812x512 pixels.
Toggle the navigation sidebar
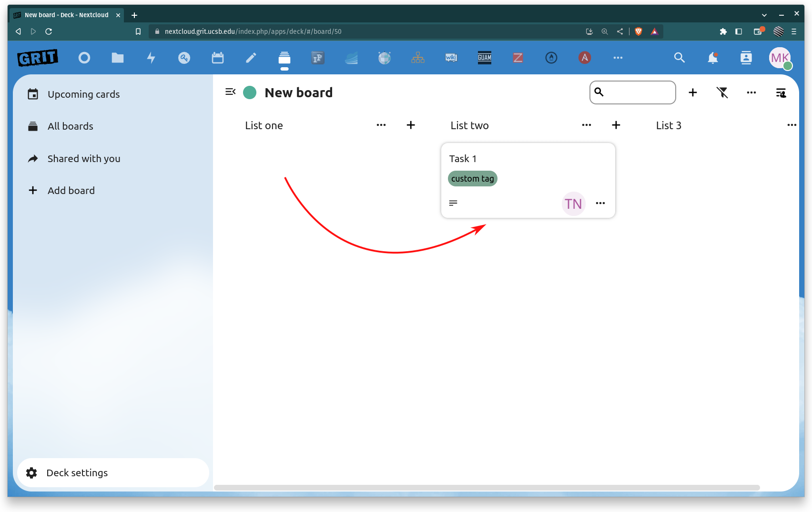click(231, 92)
